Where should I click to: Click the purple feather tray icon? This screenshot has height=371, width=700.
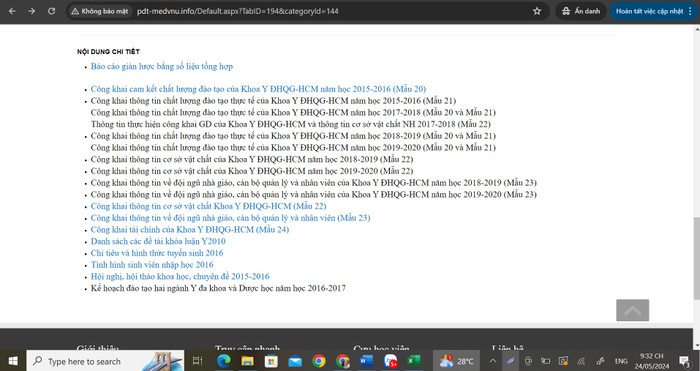tap(510, 361)
